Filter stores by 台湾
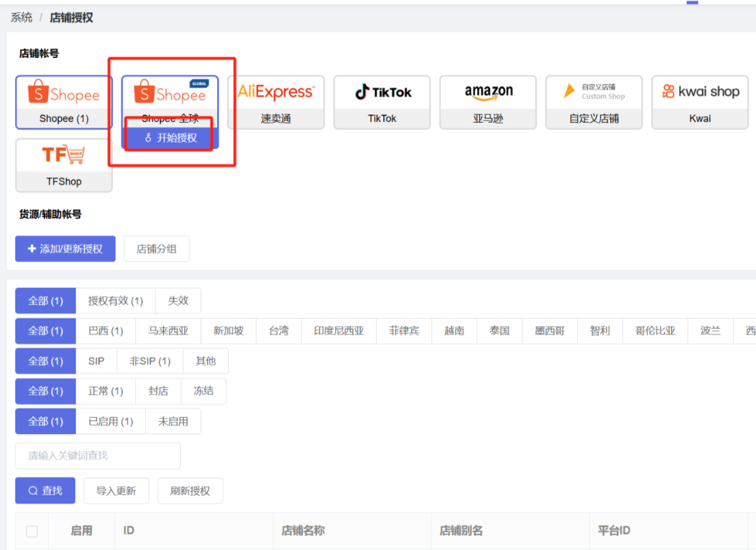Screen dimensions: 756x550 coord(278,331)
